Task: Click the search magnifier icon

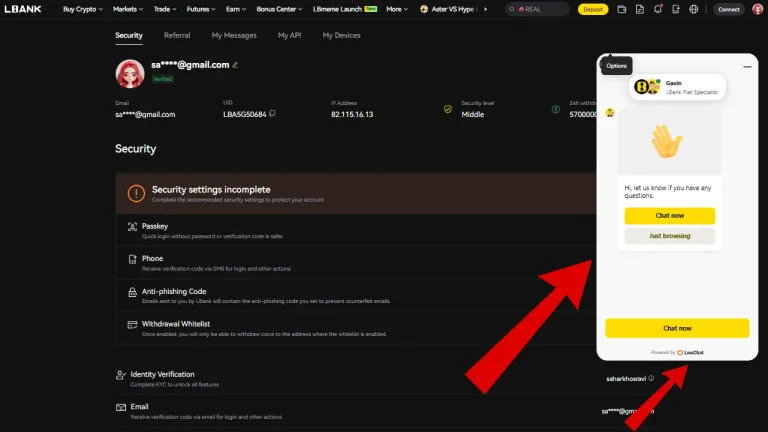Action: 512,9
